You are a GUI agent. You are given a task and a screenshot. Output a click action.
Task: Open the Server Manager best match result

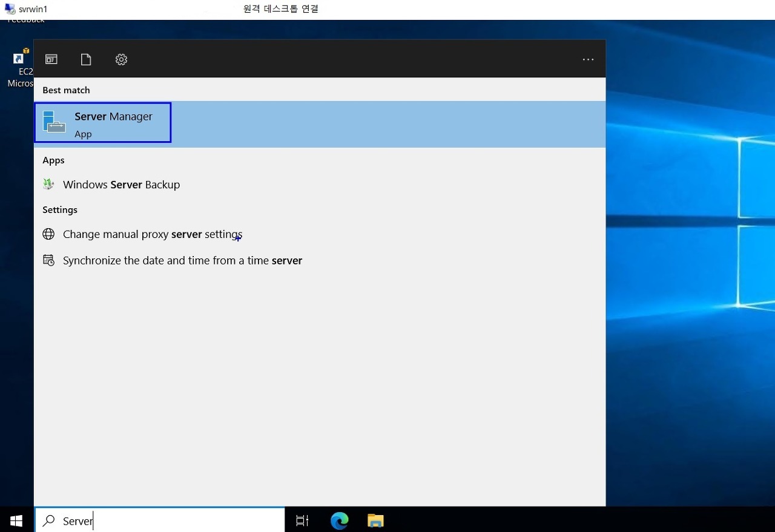(320, 124)
